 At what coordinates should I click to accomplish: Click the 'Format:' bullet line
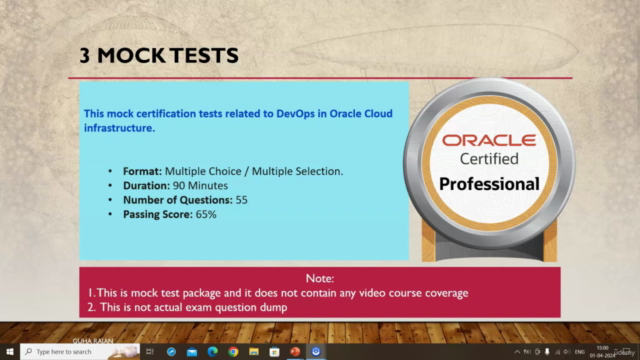(x=233, y=171)
